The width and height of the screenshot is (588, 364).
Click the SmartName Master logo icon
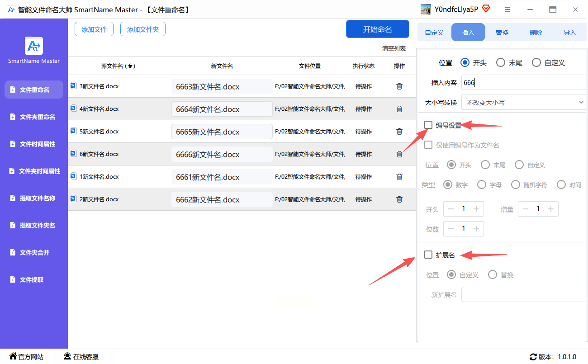34,46
